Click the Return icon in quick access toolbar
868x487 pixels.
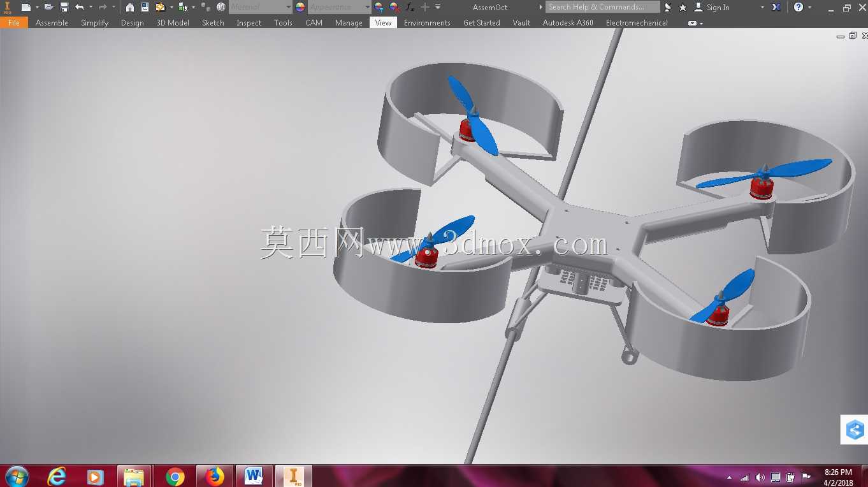(x=145, y=7)
